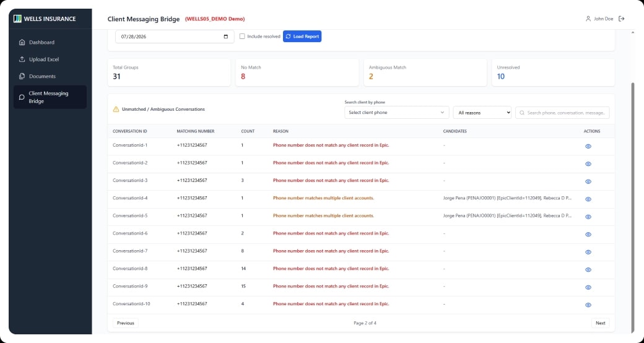View details of ConversationId-2 via eye icon

[588, 164]
